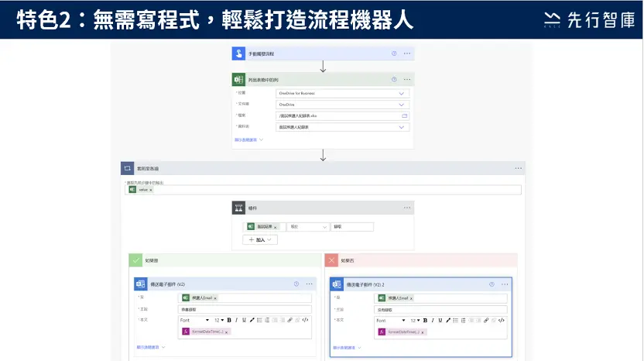Click the green If yes checkmark icon
The width and height of the screenshot is (644, 361).
pos(135,260)
